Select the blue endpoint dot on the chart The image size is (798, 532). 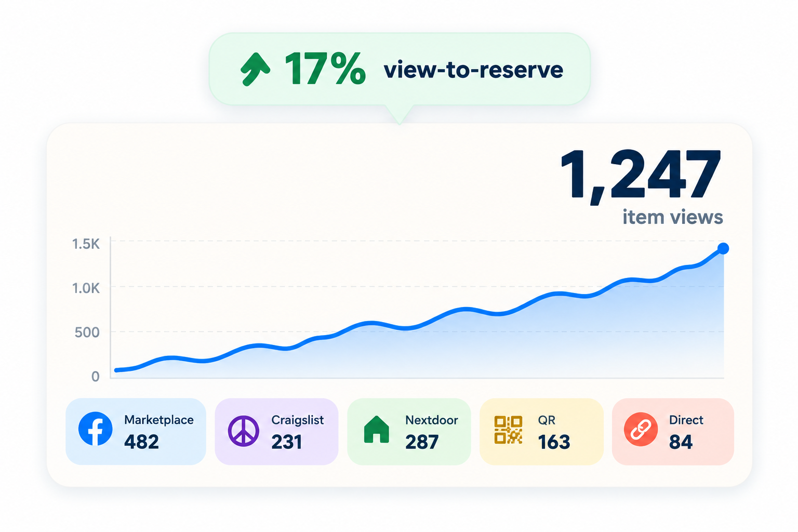click(x=723, y=248)
